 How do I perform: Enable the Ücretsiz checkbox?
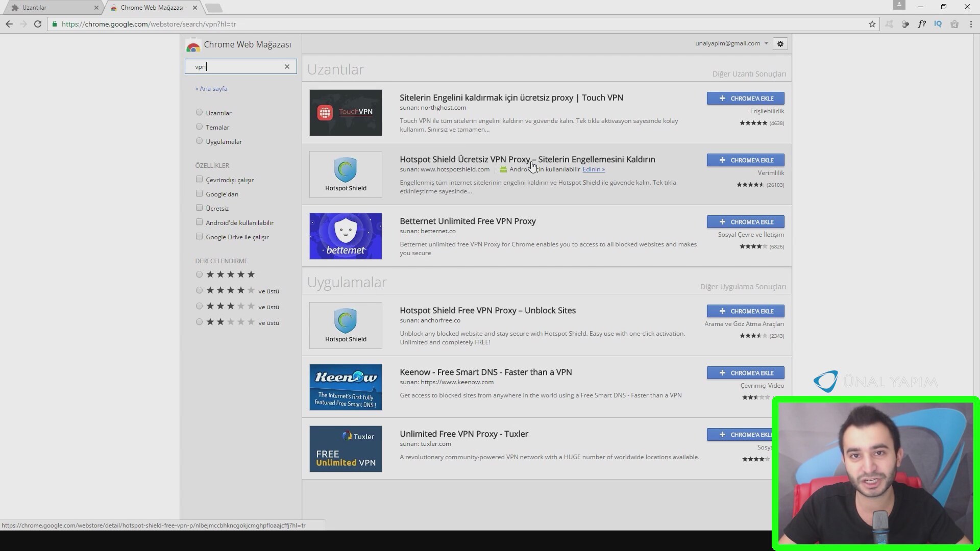(x=199, y=208)
